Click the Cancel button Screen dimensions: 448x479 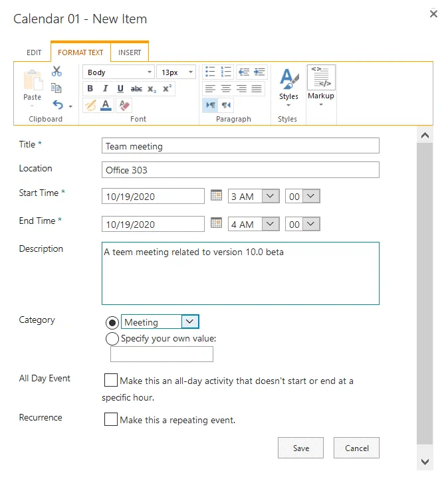356,448
